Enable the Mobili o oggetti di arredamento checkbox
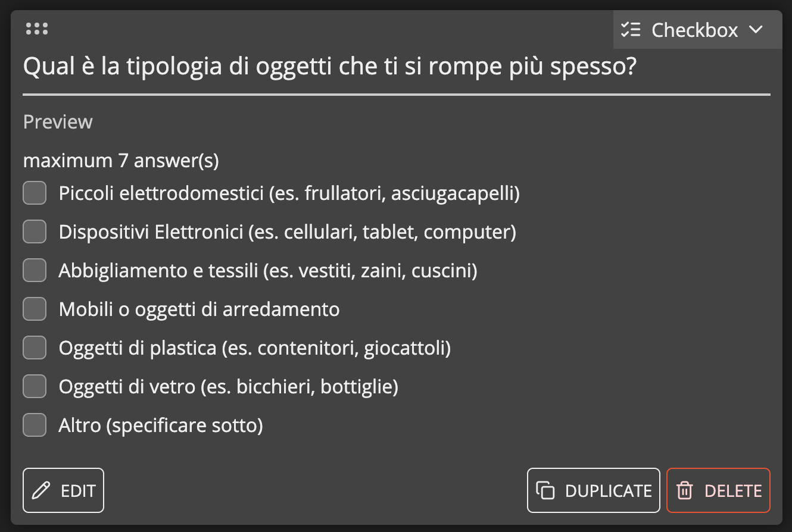This screenshot has width=792, height=532. pyautogui.click(x=35, y=309)
